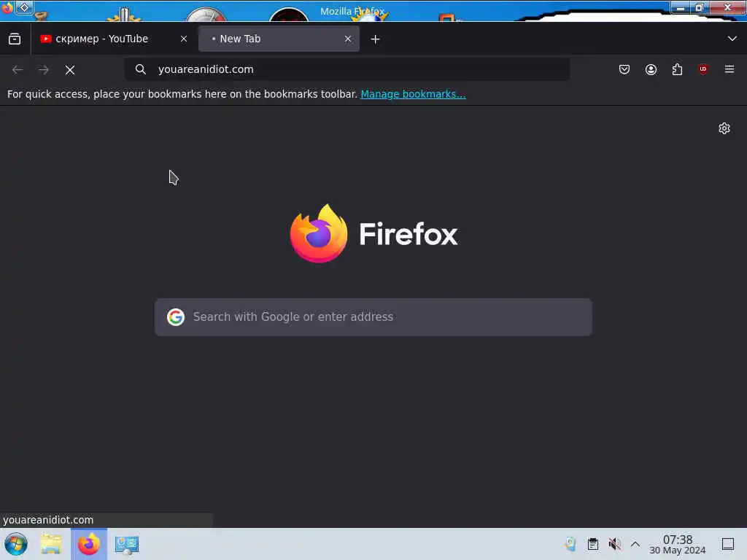This screenshot has height=560, width=747.
Task: Open a new tab with the plus button
Action: point(376,39)
